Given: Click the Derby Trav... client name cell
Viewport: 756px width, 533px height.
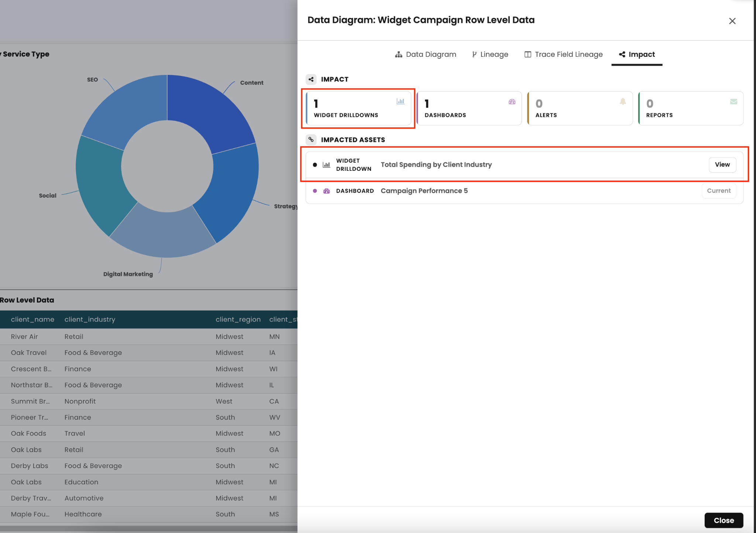Looking at the screenshot, I should (x=31, y=498).
